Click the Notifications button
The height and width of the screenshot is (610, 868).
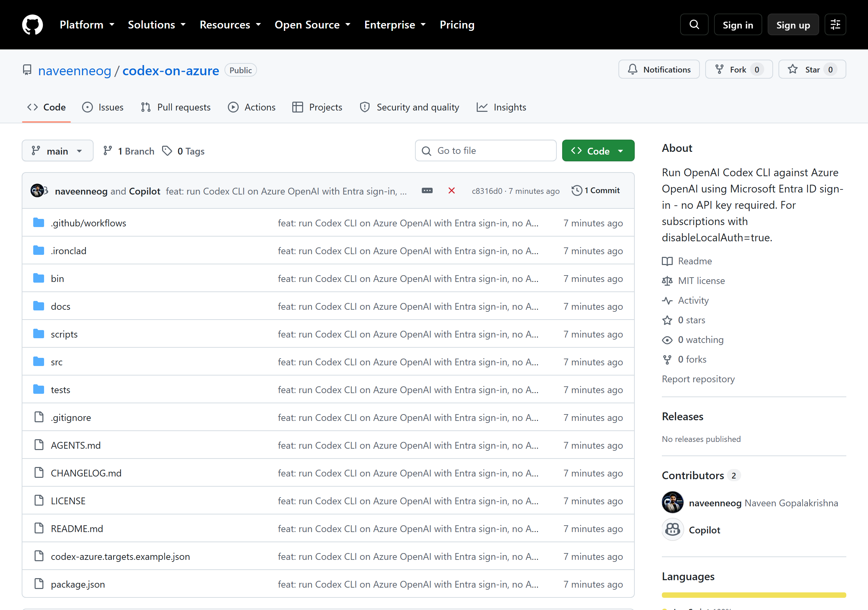coord(659,69)
